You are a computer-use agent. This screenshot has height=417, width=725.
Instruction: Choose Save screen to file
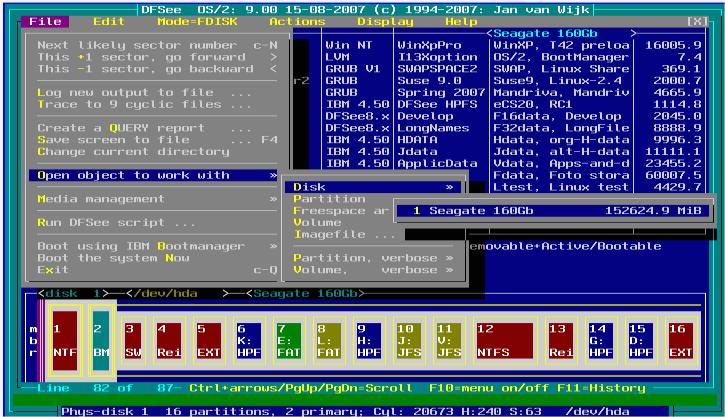click(x=157, y=140)
